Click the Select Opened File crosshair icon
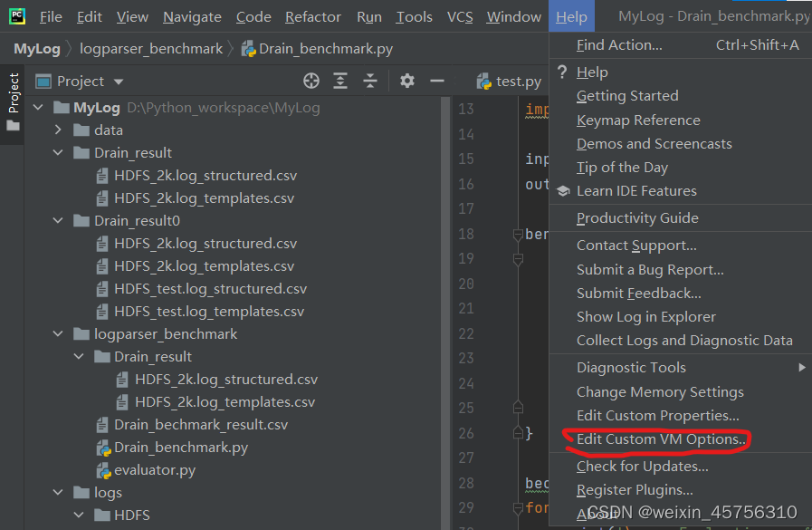Screen dimensions: 812x530 pyautogui.click(x=311, y=81)
